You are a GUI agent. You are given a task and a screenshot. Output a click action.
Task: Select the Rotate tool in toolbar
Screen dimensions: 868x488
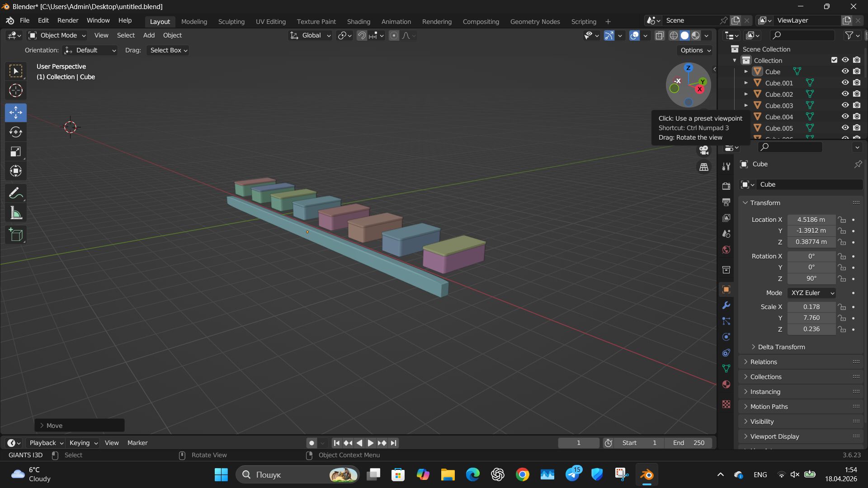[x=16, y=132]
